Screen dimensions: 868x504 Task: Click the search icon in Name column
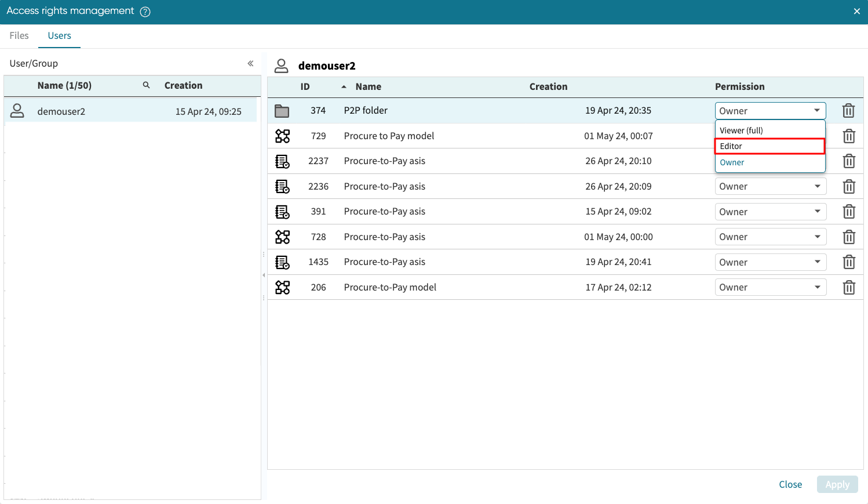tap(147, 85)
